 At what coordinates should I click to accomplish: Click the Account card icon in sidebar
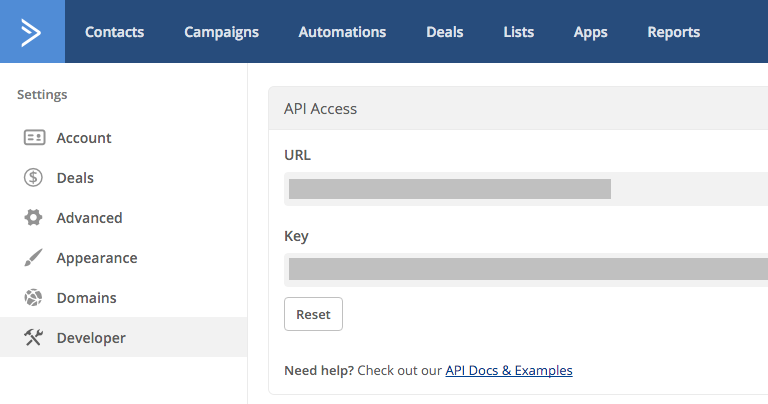(x=34, y=138)
